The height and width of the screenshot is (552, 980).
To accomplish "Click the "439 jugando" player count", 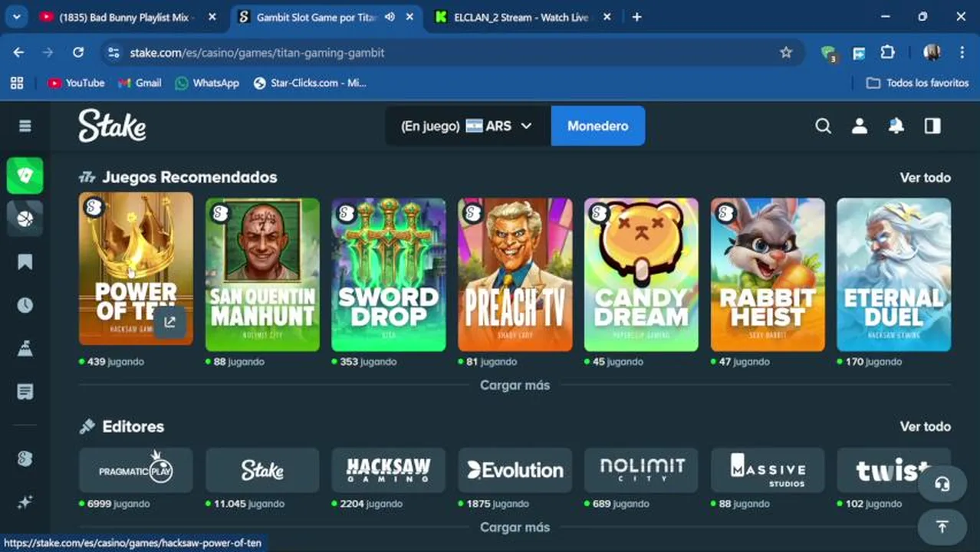I will [115, 361].
